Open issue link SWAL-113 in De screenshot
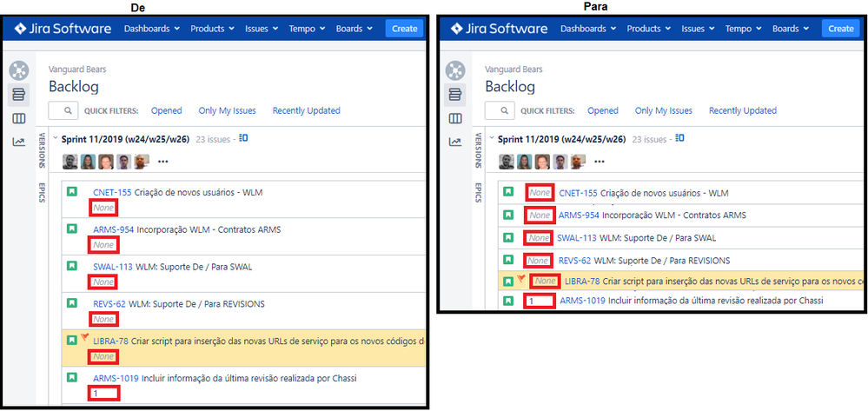Viewport: 868px width, 411px height. [x=113, y=267]
